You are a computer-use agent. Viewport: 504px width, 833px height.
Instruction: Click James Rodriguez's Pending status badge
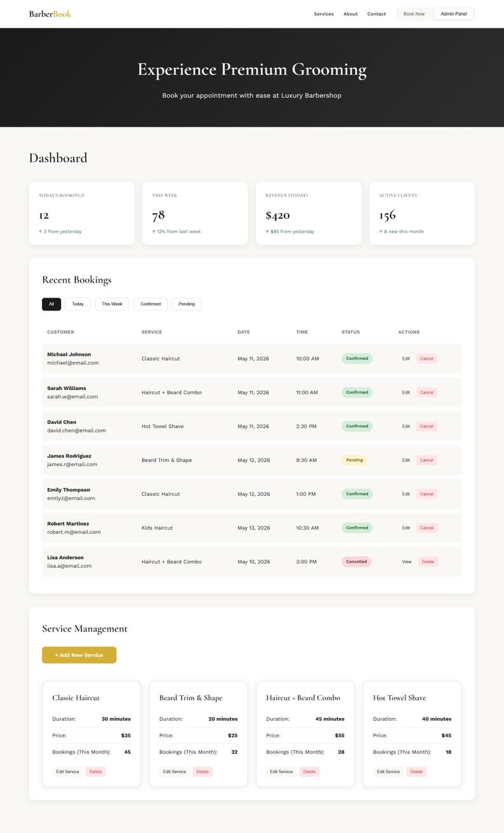point(354,460)
